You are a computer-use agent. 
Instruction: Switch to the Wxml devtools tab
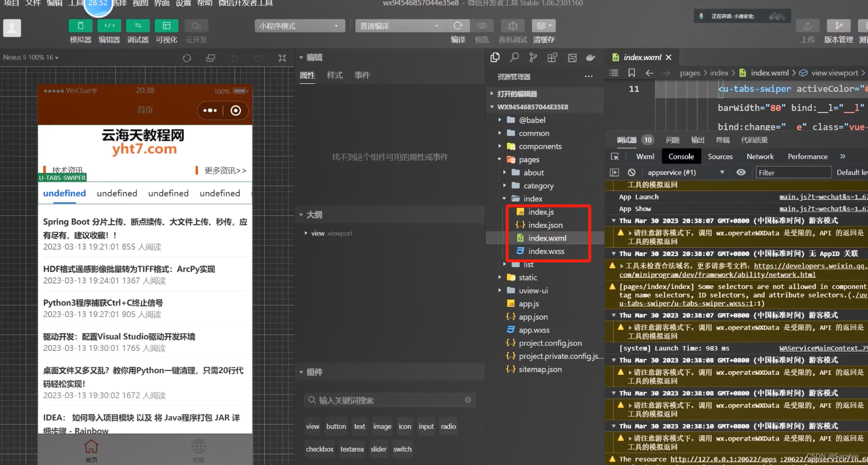645,157
